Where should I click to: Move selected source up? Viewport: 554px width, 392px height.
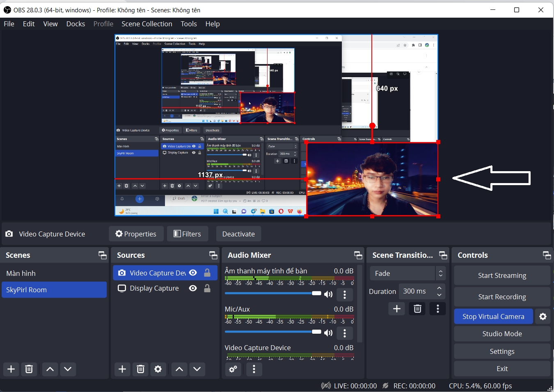[x=179, y=369]
